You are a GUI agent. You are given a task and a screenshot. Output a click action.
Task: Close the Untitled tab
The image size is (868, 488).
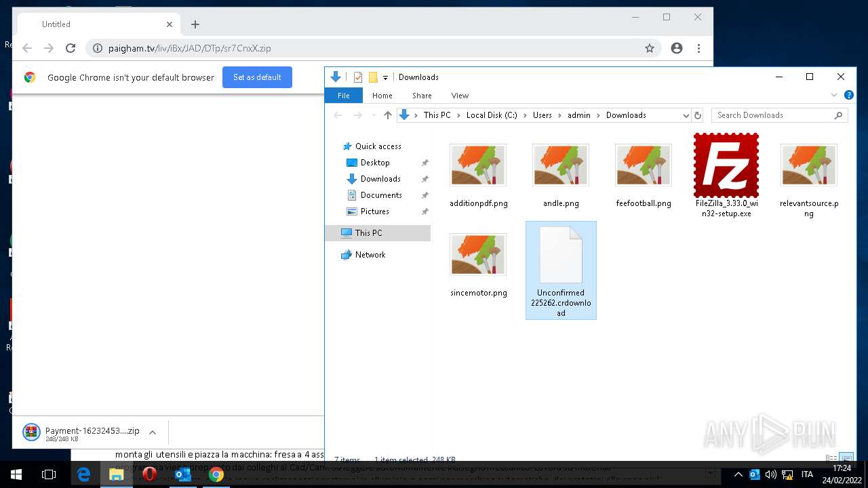pyautogui.click(x=170, y=24)
